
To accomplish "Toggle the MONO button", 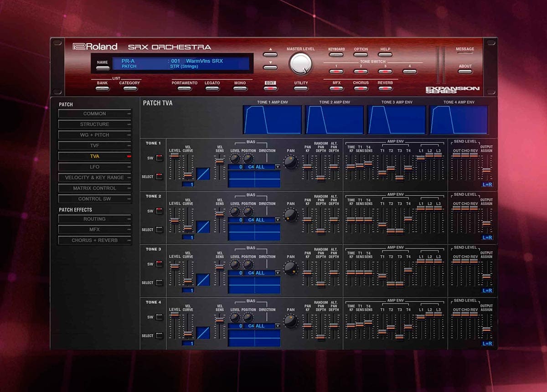I will click(240, 88).
